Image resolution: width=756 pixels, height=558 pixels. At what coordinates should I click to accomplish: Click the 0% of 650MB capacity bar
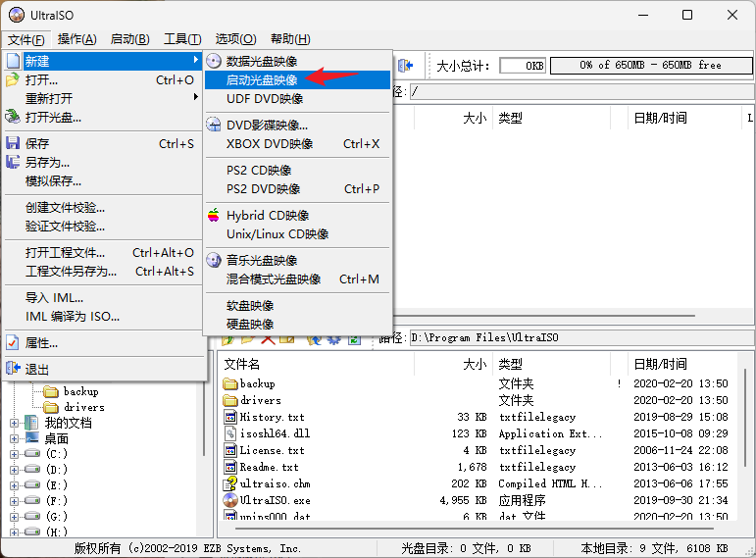(651, 65)
